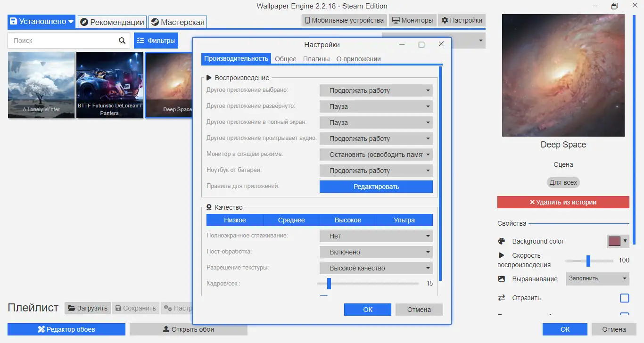Select the BTTF Futuristic DeLorean wallpaper thumbnail

[109, 85]
